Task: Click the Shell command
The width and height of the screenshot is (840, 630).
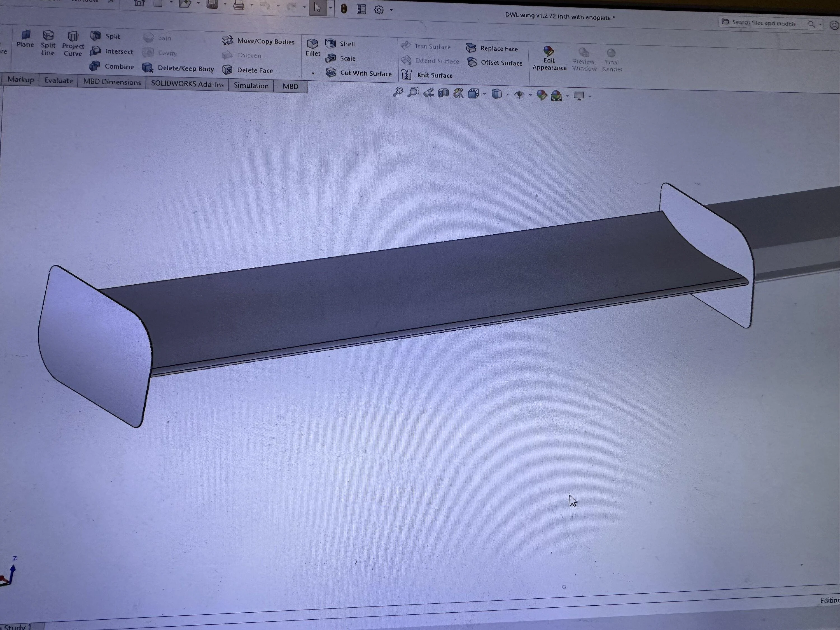Action: 340,44
